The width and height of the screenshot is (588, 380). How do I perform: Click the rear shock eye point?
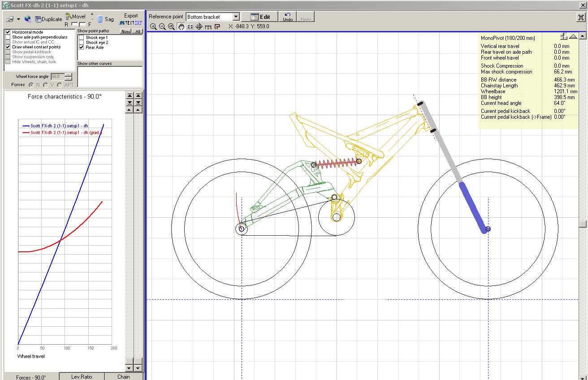[x=314, y=165]
